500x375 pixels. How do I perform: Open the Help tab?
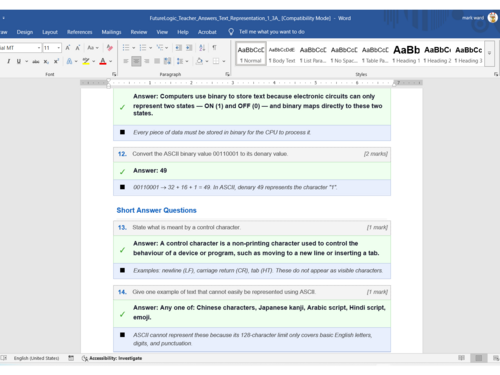click(x=183, y=32)
